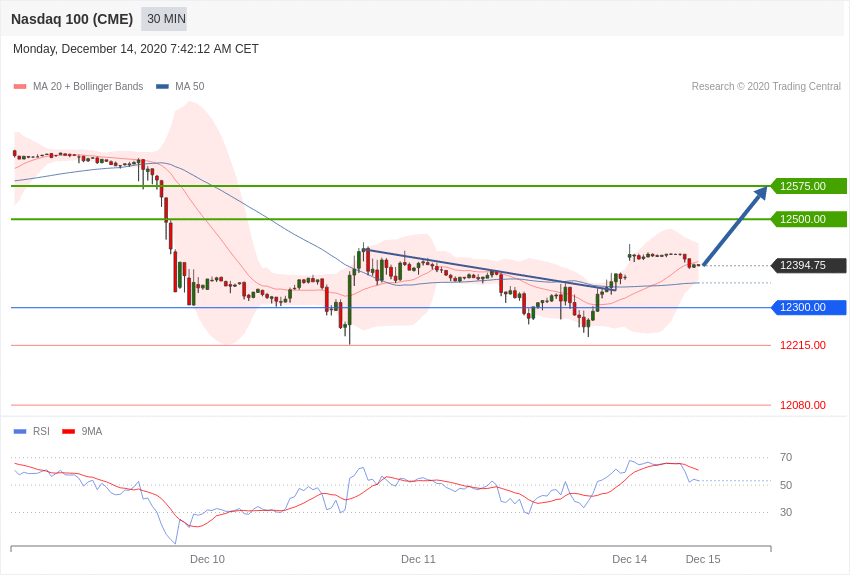Click the MA 20 + Bollinger Bands legend swatch
This screenshot has width=850, height=576.
pos(20,87)
